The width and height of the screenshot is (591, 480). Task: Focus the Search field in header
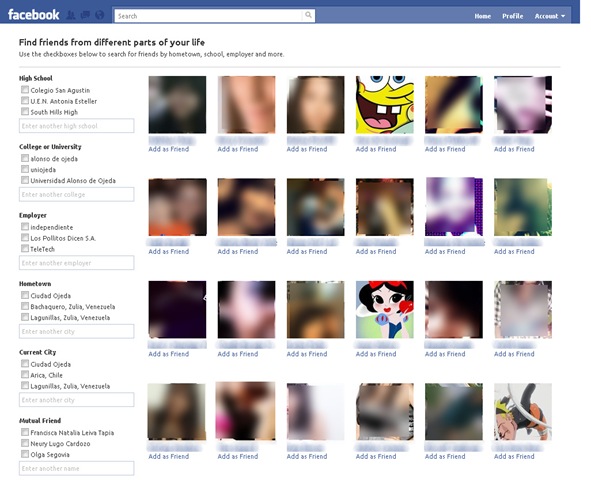pos(208,16)
